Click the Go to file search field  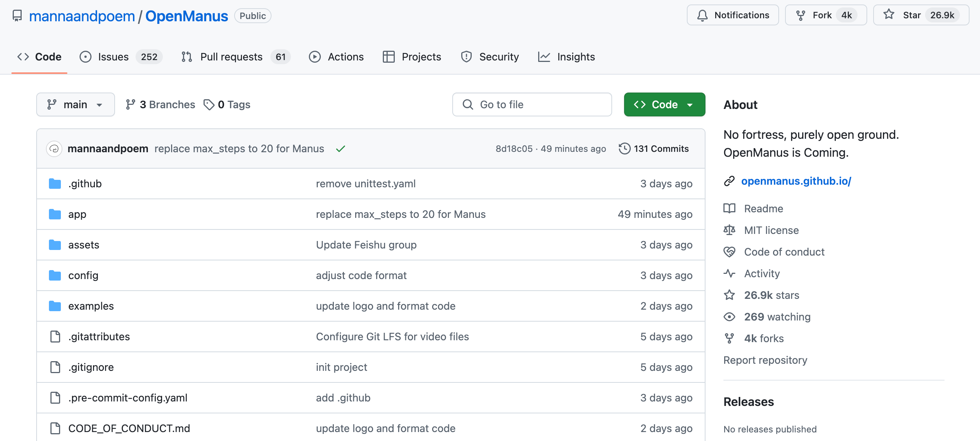click(x=532, y=104)
